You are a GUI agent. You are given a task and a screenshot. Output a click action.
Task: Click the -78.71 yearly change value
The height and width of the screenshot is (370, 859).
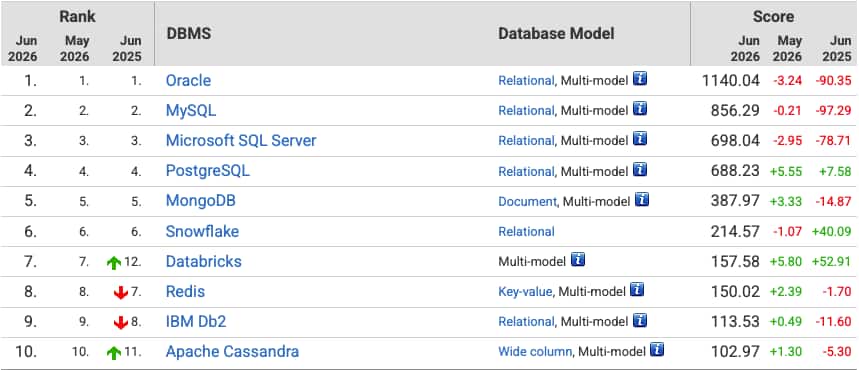[x=833, y=141]
